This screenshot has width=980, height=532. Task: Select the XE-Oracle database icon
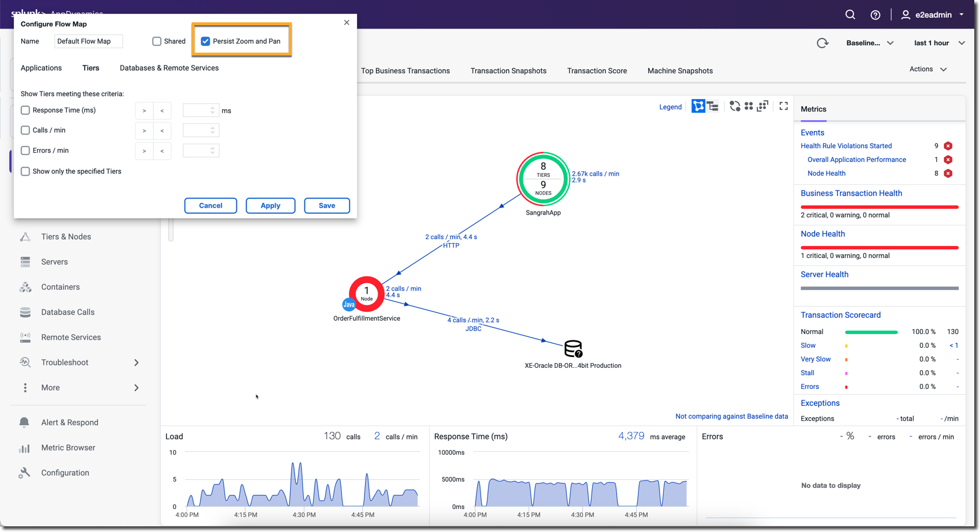[x=573, y=349]
